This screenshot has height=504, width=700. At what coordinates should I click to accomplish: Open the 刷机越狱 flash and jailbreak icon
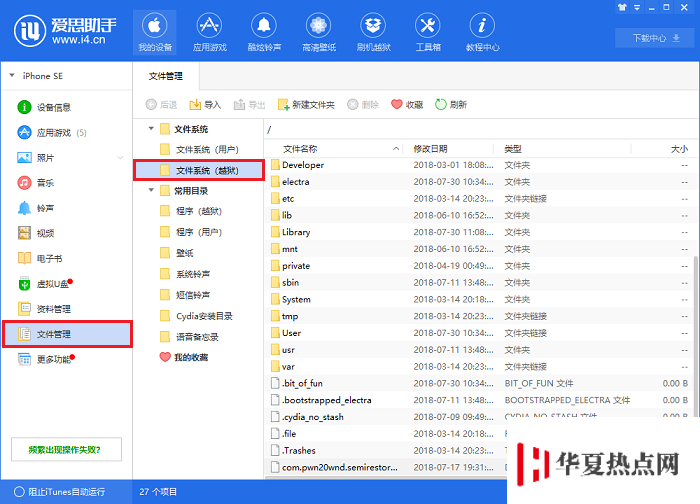(x=373, y=33)
